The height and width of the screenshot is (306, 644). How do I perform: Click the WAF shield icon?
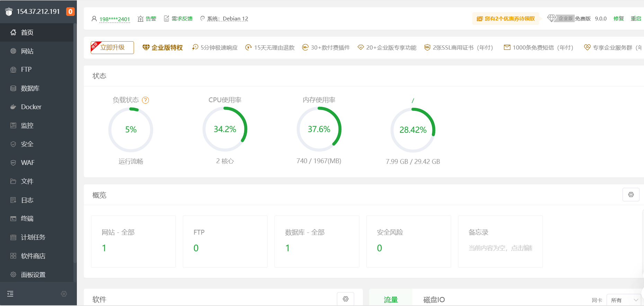(x=13, y=163)
